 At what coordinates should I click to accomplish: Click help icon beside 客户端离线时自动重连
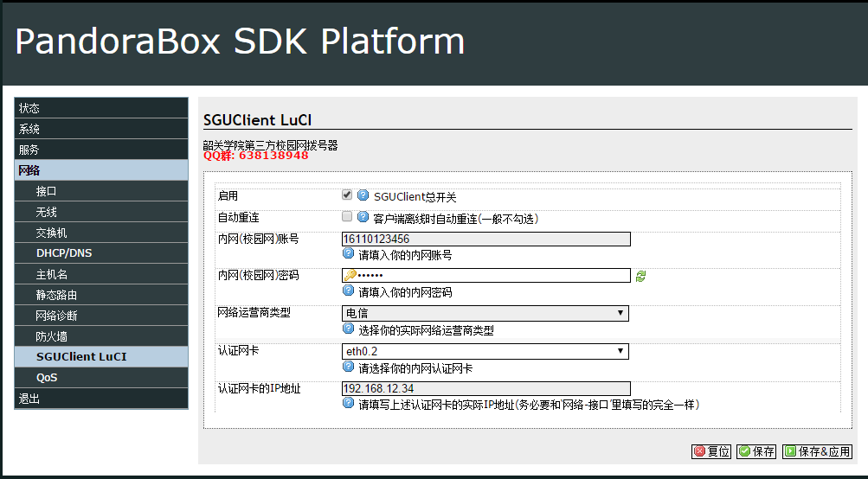[x=363, y=216]
